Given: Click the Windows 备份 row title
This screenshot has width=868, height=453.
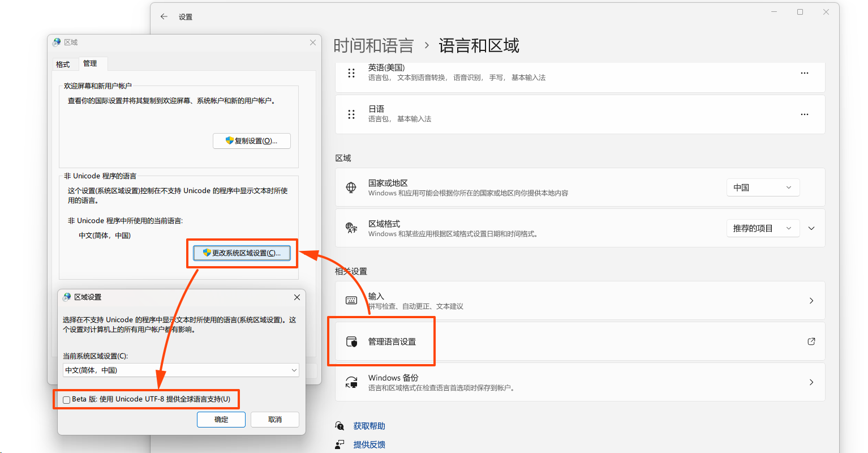Looking at the screenshot, I should (393, 378).
